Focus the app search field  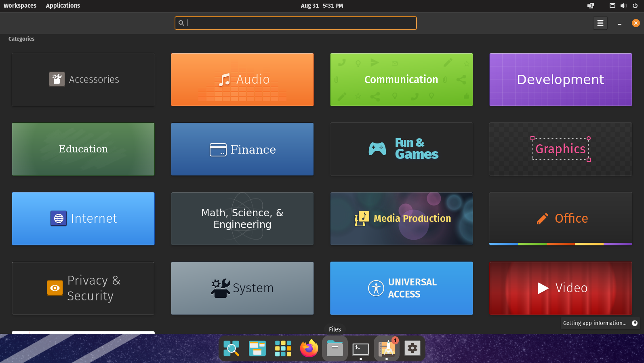296,23
